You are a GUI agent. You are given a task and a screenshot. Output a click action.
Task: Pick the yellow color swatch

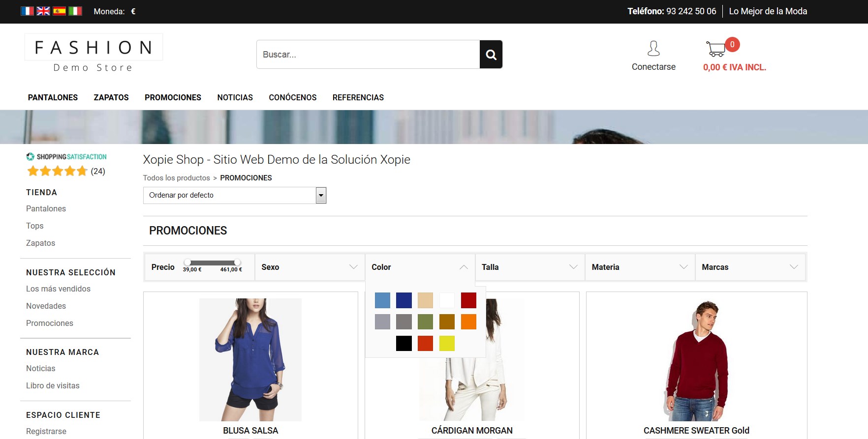click(447, 343)
